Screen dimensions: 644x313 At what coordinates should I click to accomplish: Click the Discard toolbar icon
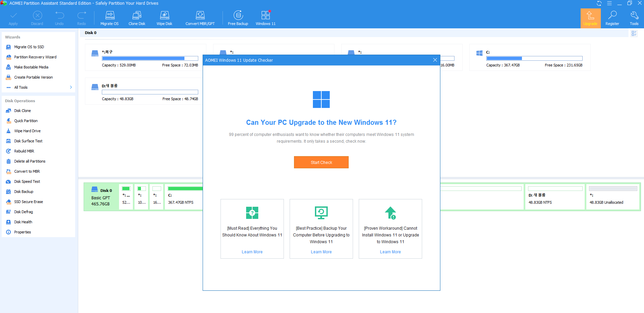coord(37,16)
